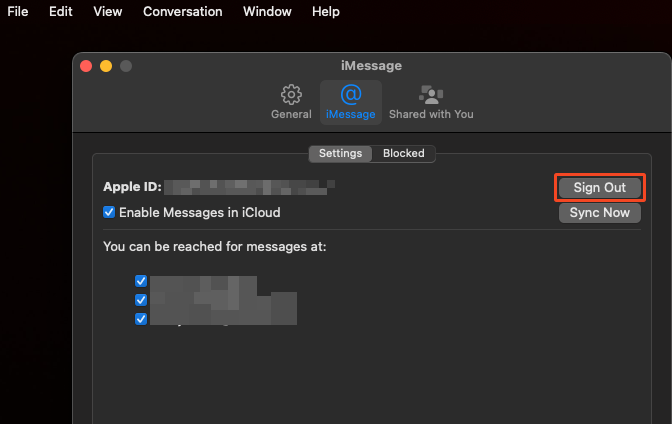
Task: Open the Shared with You pane
Action: pyautogui.click(x=431, y=102)
